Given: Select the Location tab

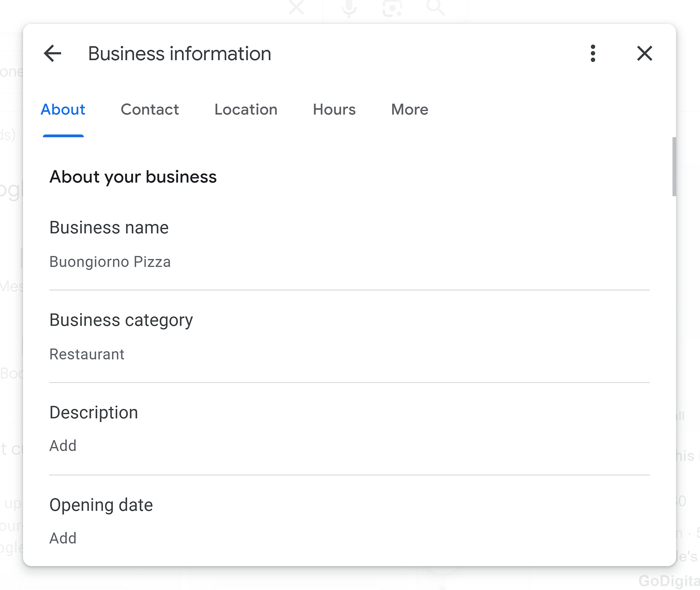Looking at the screenshot, I should point(246,110).
